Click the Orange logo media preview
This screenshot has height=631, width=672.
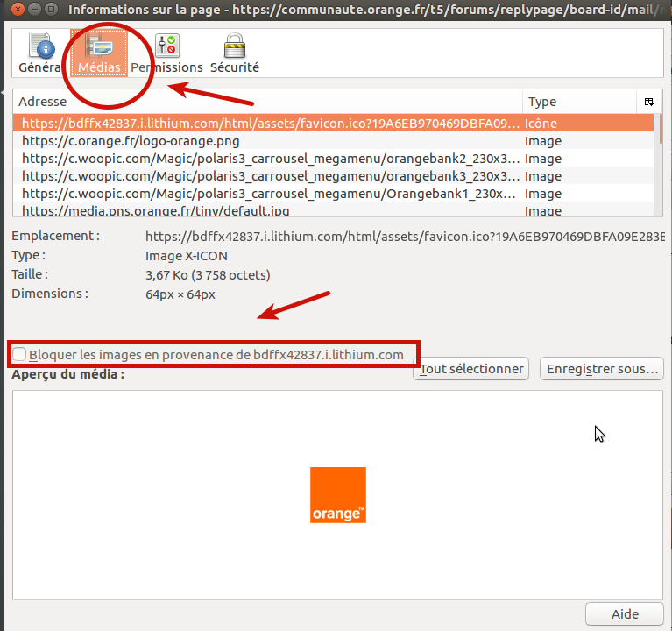pyautogui.click(x=337, y=494)
